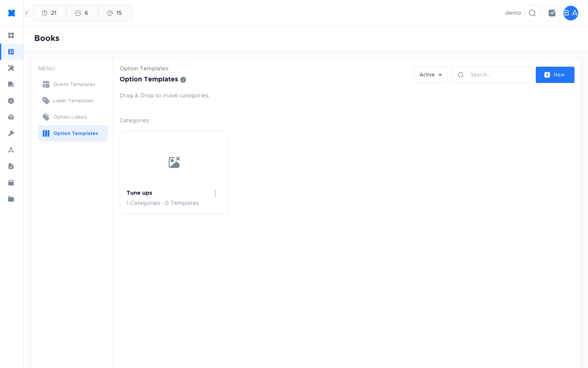Open the clock counter showing 15
This screenshot has width=588, height=368.
tap(115, 13)
